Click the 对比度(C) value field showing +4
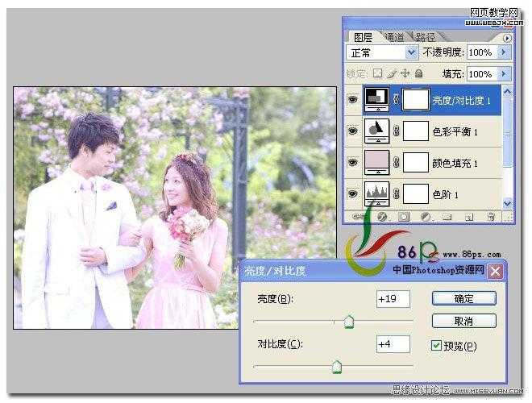 [x=393, y=344]
